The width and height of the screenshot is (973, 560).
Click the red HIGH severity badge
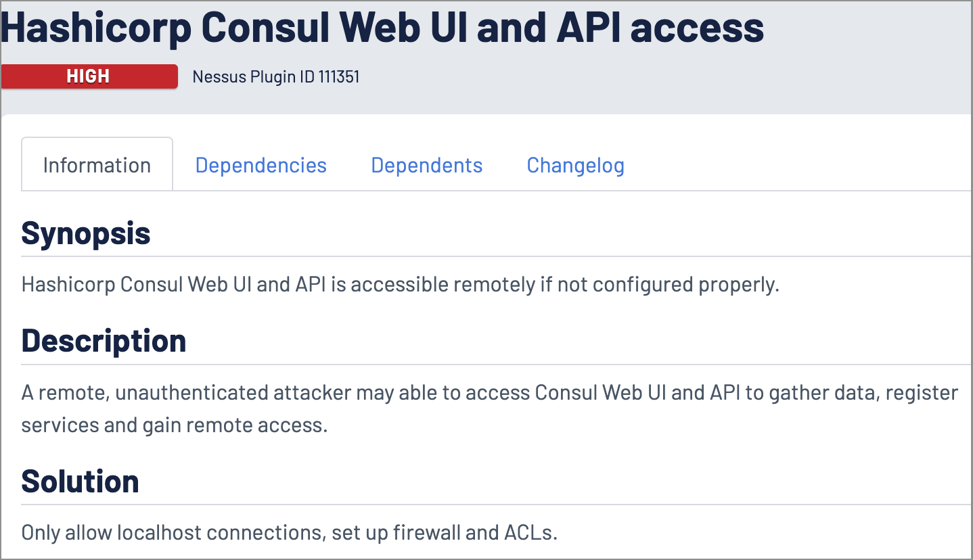click(x=89, y=76)
